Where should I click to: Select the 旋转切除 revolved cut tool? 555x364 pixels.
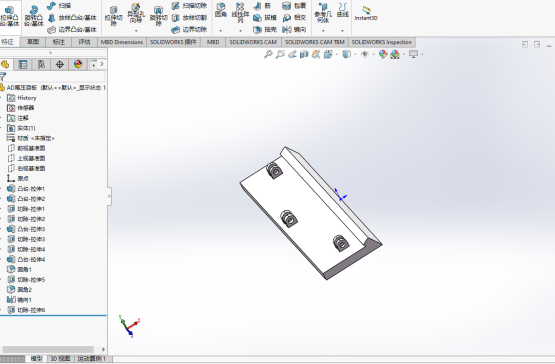pyautogui.click(x=158, y=16)
